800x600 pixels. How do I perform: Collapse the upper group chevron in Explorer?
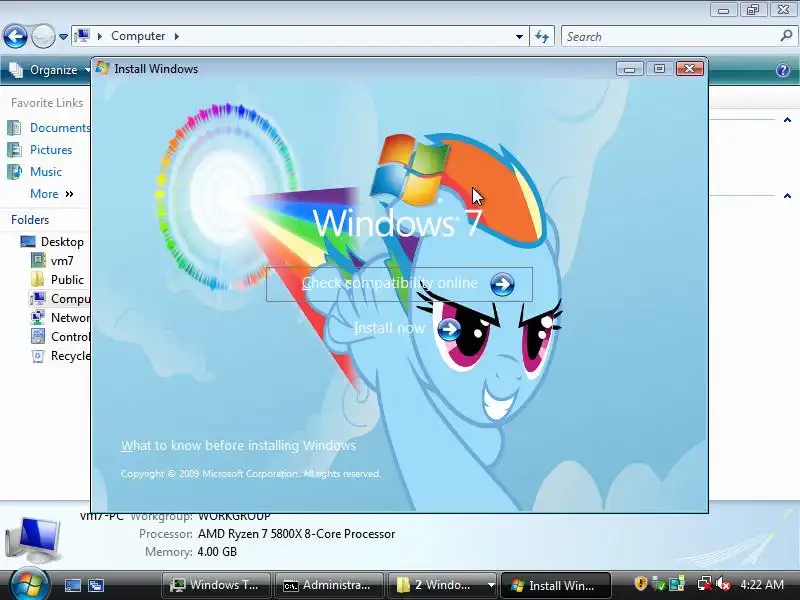tap(787, 120)
